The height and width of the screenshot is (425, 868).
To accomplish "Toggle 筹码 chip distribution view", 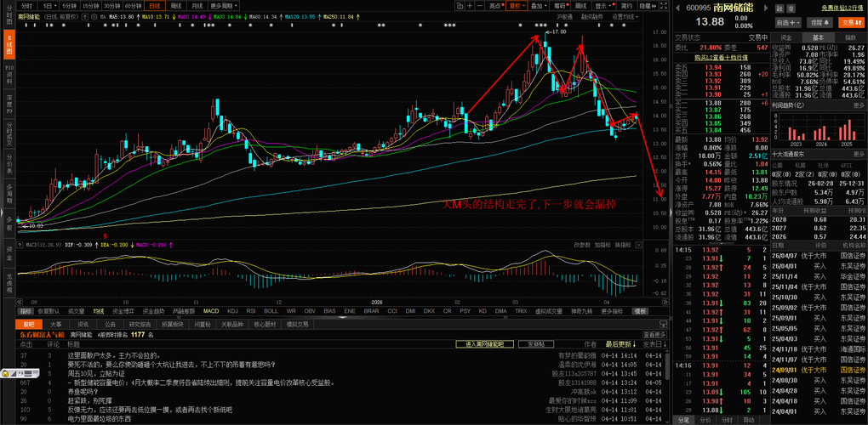I will 561,6.
